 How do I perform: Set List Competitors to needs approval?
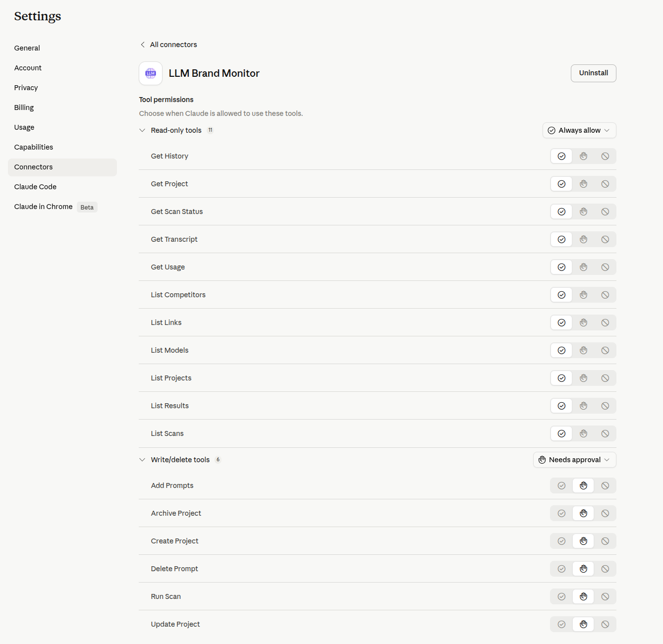coord(583,295)
